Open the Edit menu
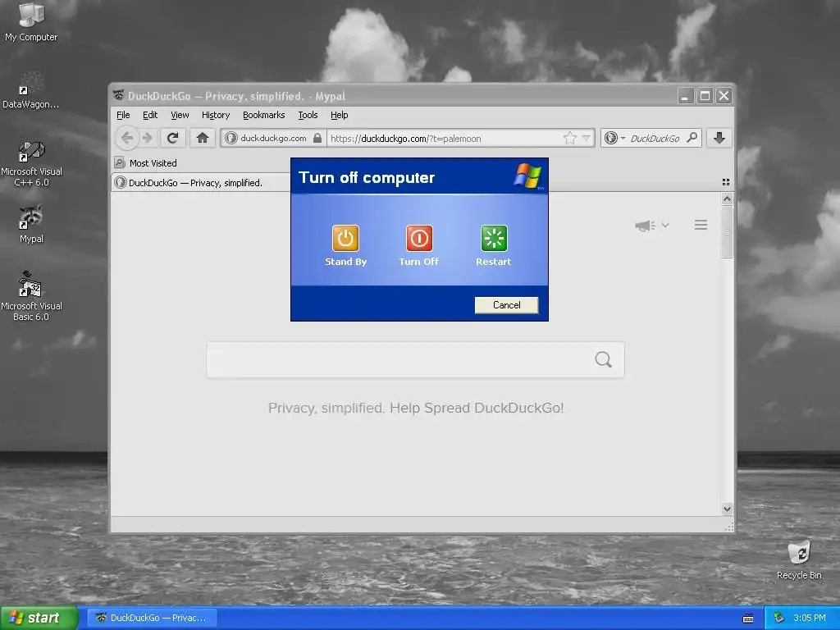Screen dimensions: 840x630 tap(150, 115)
